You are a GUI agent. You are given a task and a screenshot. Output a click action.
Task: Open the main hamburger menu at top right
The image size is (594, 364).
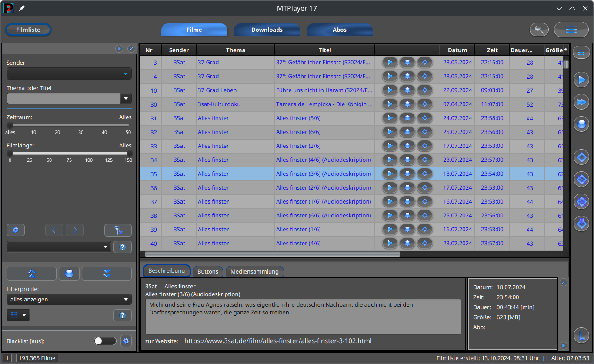click(x=571, y=30)
